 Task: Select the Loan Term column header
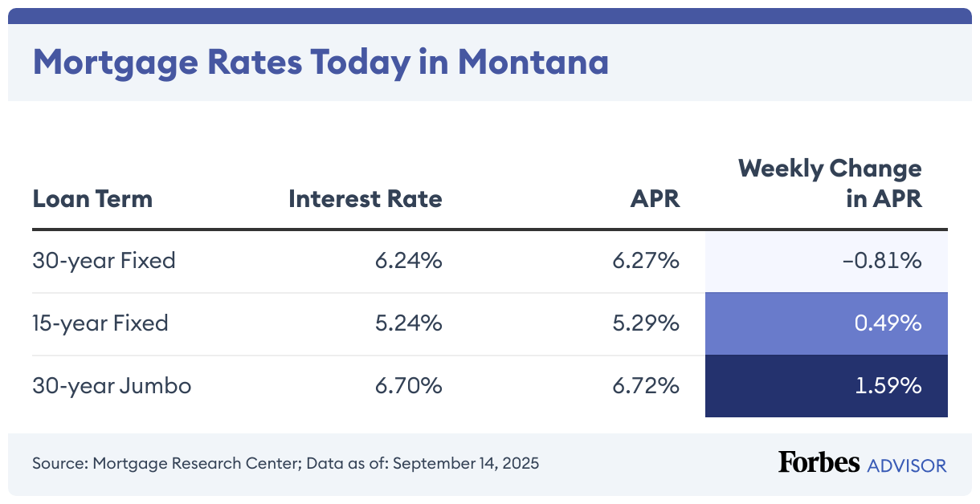coord(92,198)
